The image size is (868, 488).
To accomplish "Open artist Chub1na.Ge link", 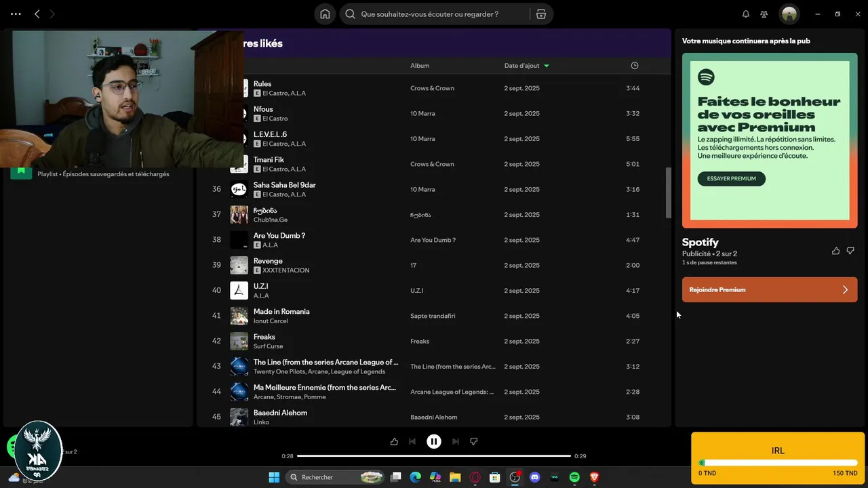I will 271,220.
